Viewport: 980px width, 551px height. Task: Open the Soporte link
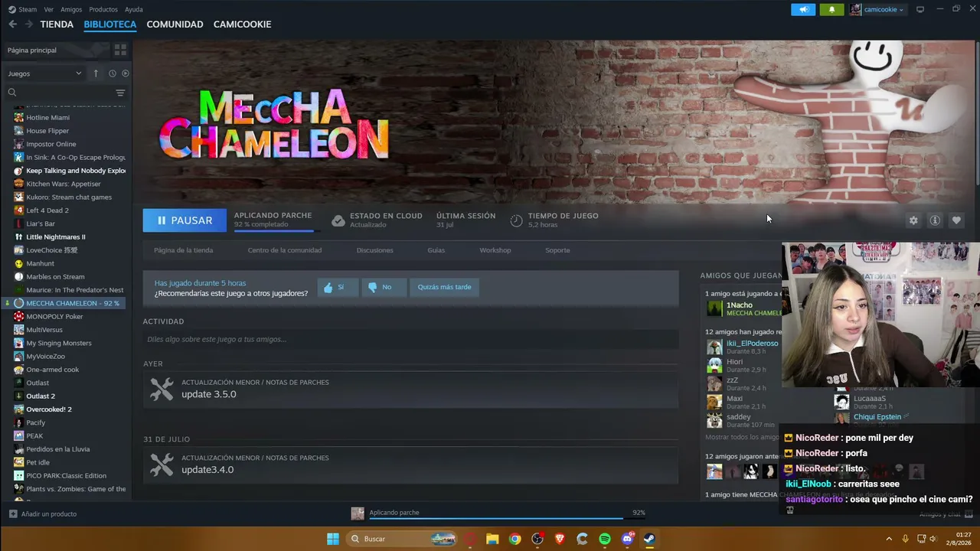(557, 250)
